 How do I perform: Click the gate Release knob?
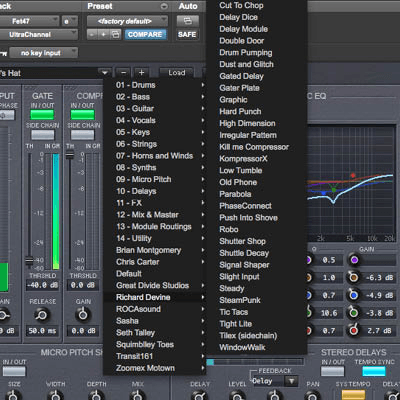(x=42, y=314)
